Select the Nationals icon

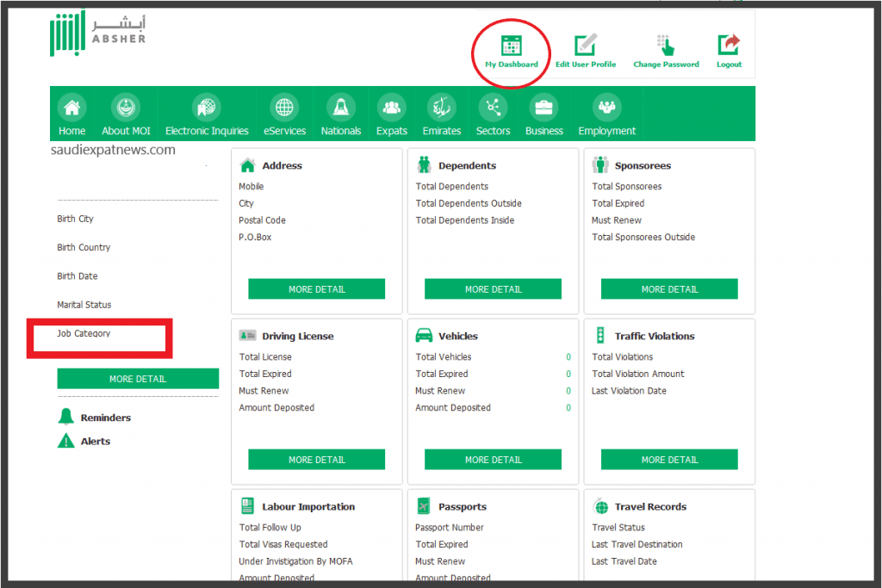pos(341,108)
